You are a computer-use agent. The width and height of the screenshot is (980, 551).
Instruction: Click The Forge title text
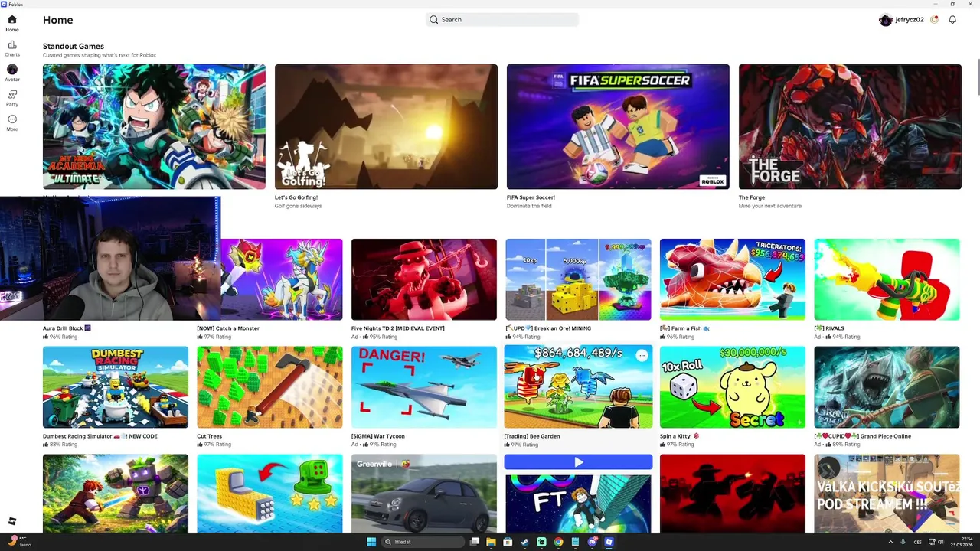[752, 197]
